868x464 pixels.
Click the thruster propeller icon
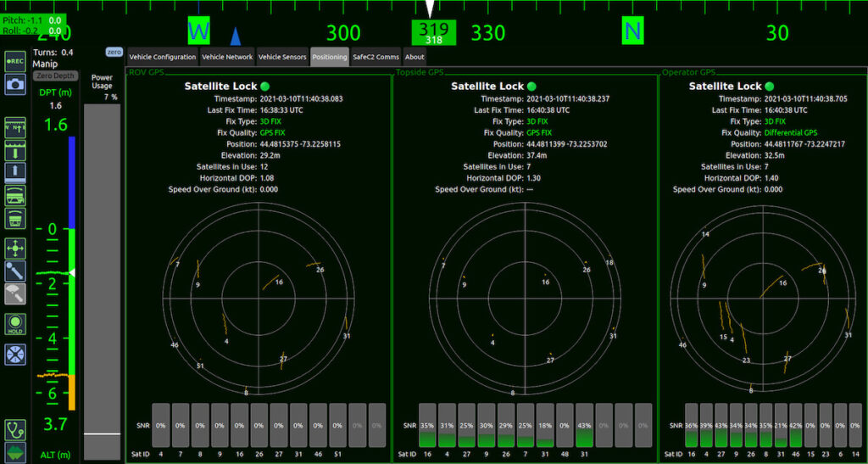point(15,354)
